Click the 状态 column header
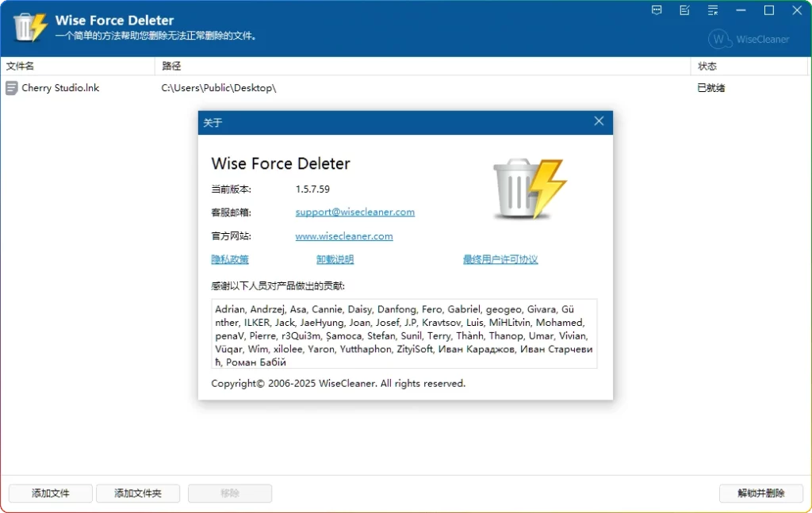Image resolution: width=812 pixels, height=513 pixels. 709,66
